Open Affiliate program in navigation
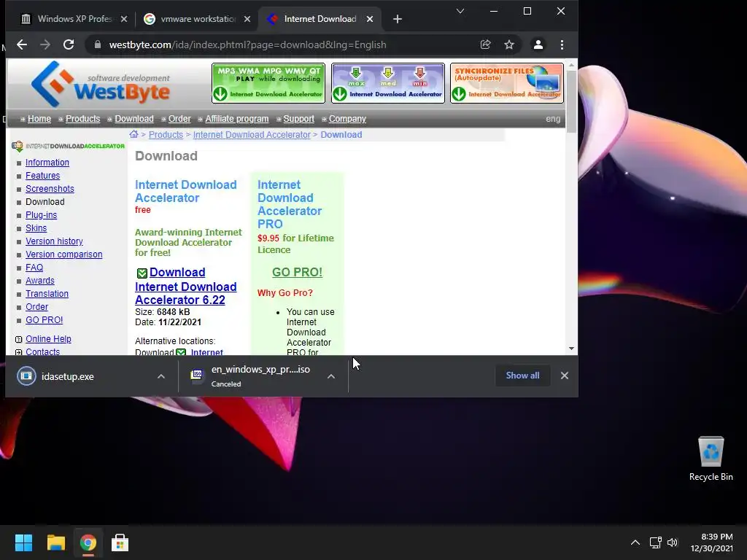The width and height of the screenshot is (747, 560). tap(237, 119)
